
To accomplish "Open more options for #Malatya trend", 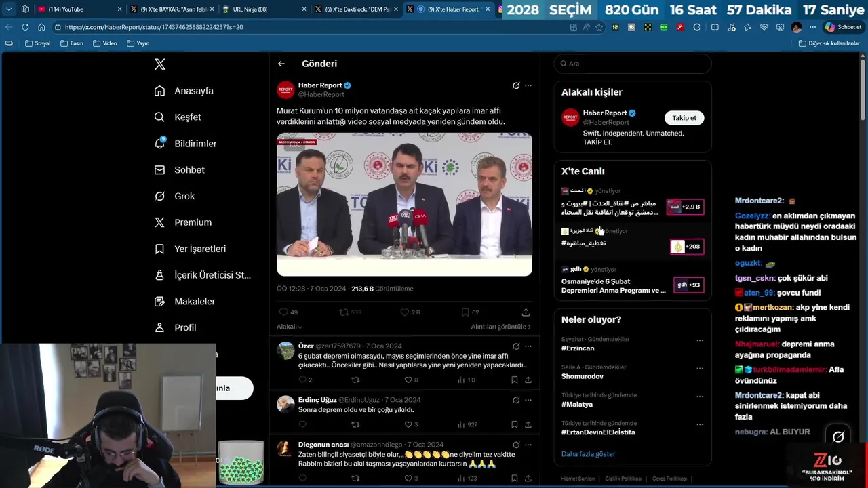I will [x=700, y=396].
